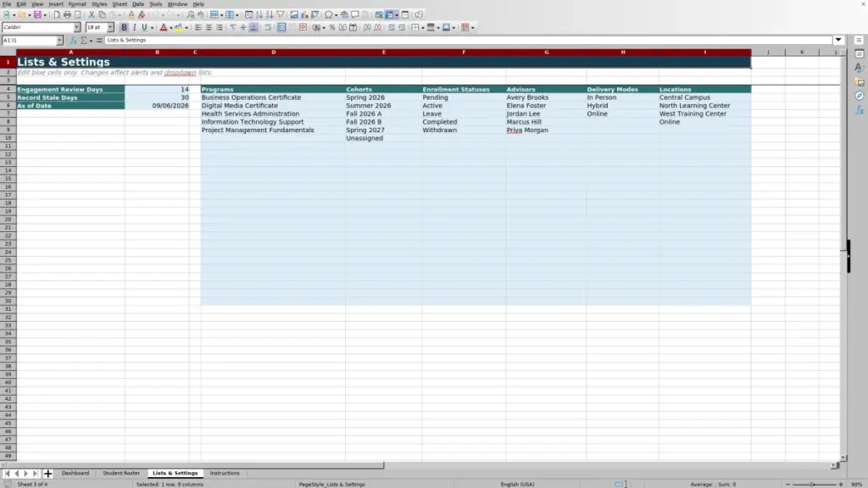
Task: Switch to the Instructions sheet tab
Action: (x=225, y=473)
